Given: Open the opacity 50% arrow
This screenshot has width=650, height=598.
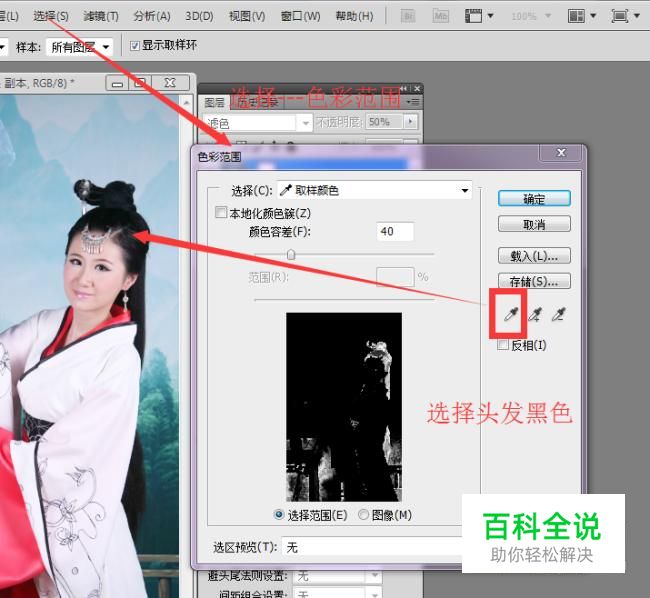Looking at the screenshot, I should point(411,122).
